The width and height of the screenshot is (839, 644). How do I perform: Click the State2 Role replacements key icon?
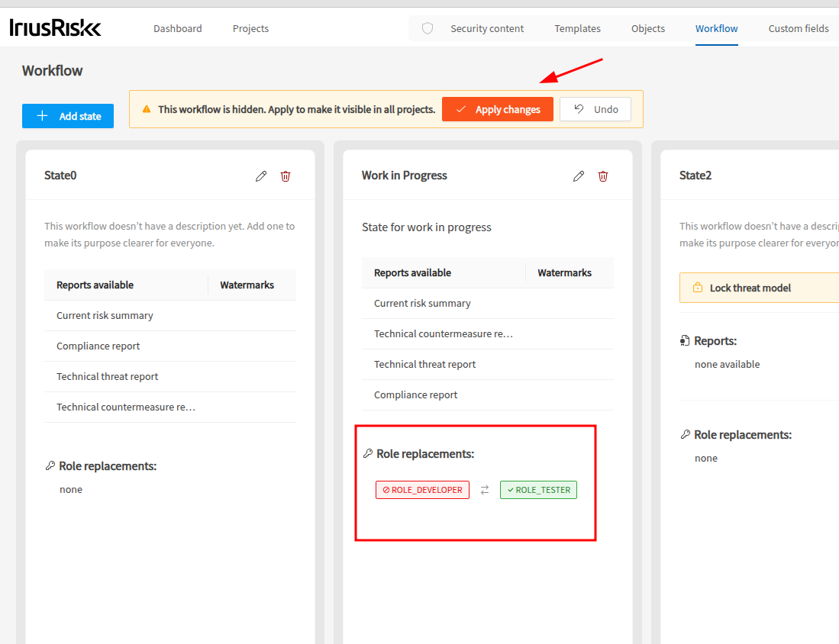pyautogui.click(x=686, y=434)
